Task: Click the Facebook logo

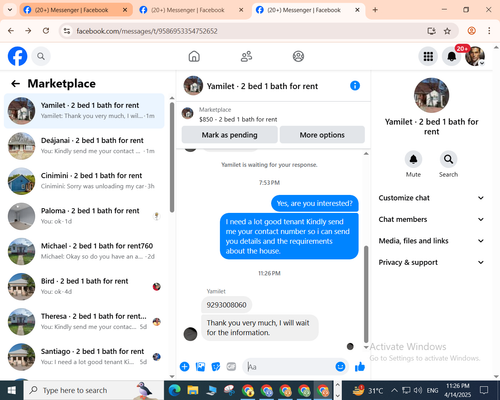Action: point(17,56)
